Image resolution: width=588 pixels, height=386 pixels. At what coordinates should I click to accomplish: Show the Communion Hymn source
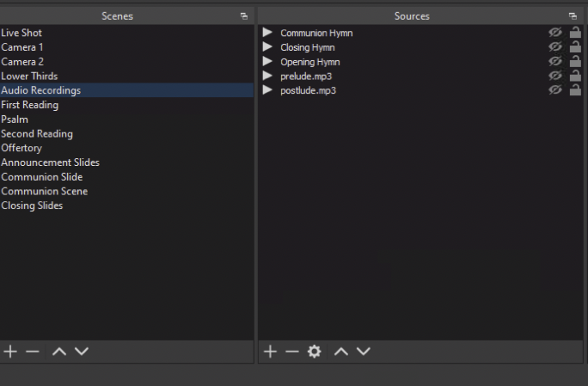[555, 33]
